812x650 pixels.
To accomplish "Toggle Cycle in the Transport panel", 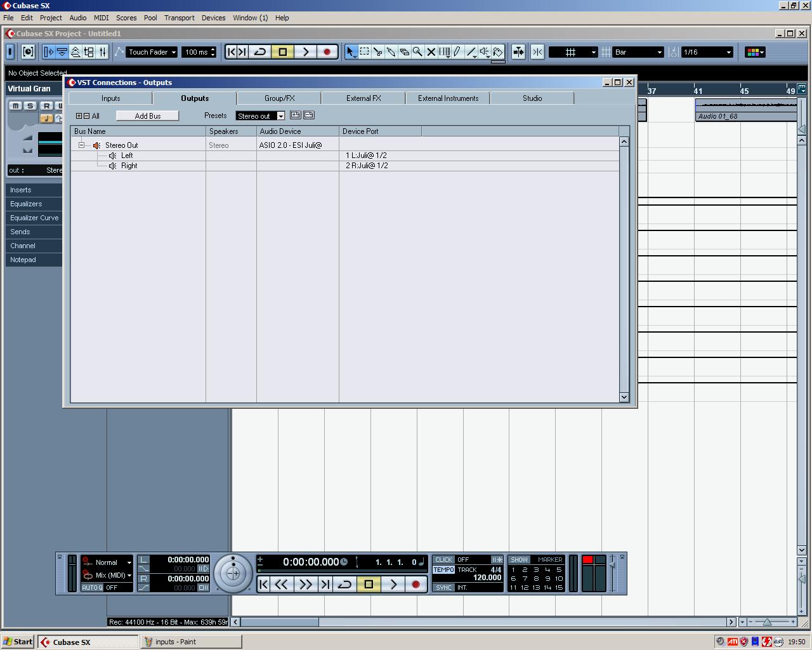I will pos(345,584).
